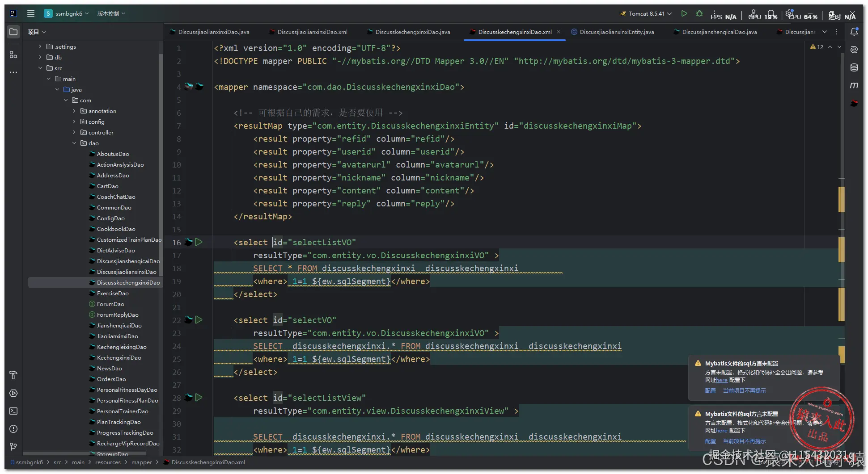Screen dimensions: 868x474
Task: Close the DiscusskechengxinxiDao.xml tab
Action: (x=559, y=32)
